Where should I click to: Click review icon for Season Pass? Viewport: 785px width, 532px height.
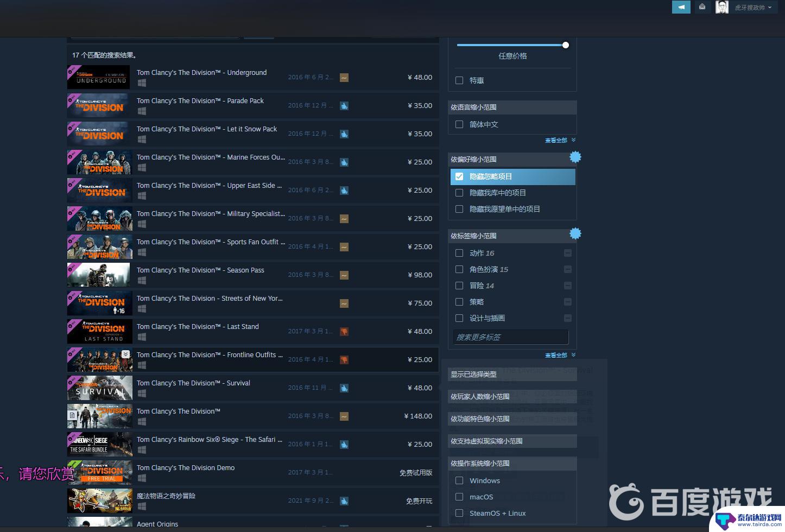344,275
